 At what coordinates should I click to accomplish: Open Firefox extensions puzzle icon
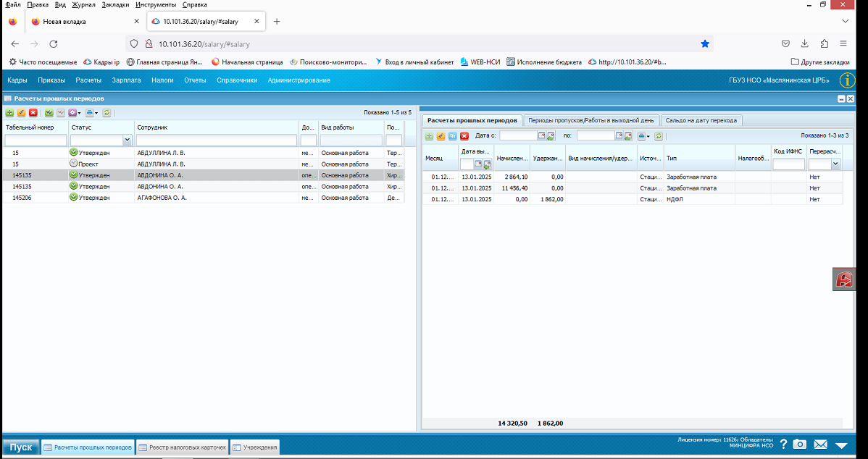point(824,43)
